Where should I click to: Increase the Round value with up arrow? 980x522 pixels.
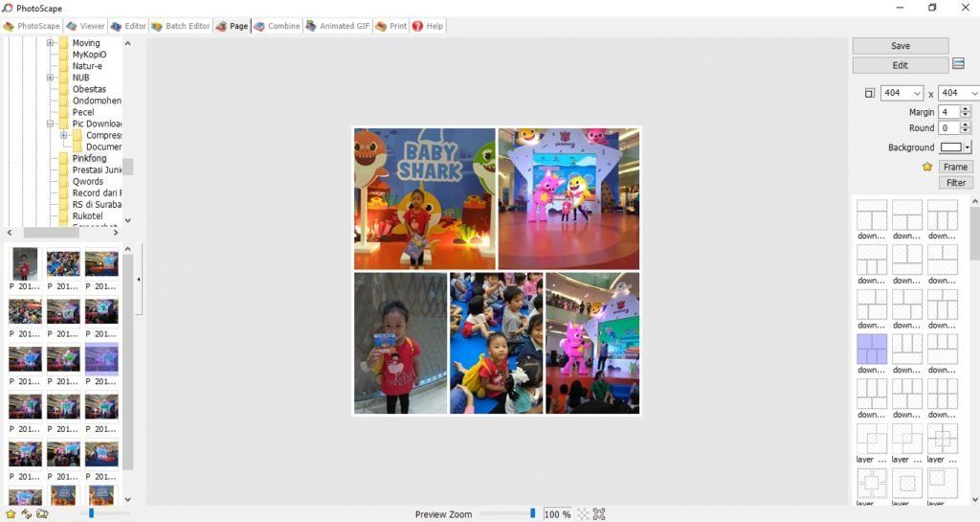pyautogui.click(x=966, y=125)
